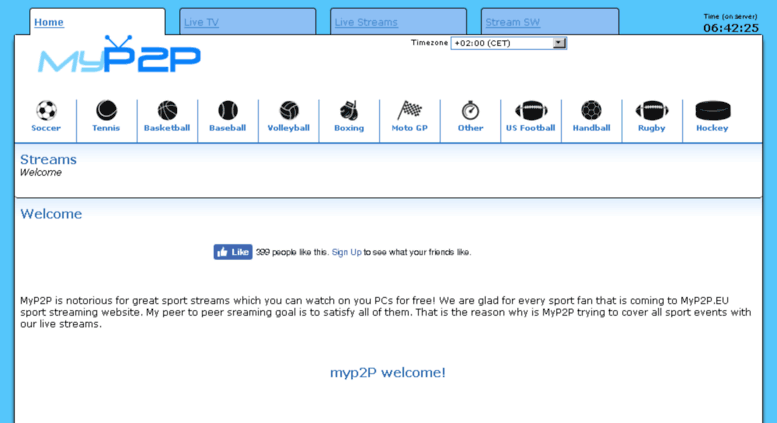Click the Facebook Like button
777x423 pixels.
[x=233, y=252]
